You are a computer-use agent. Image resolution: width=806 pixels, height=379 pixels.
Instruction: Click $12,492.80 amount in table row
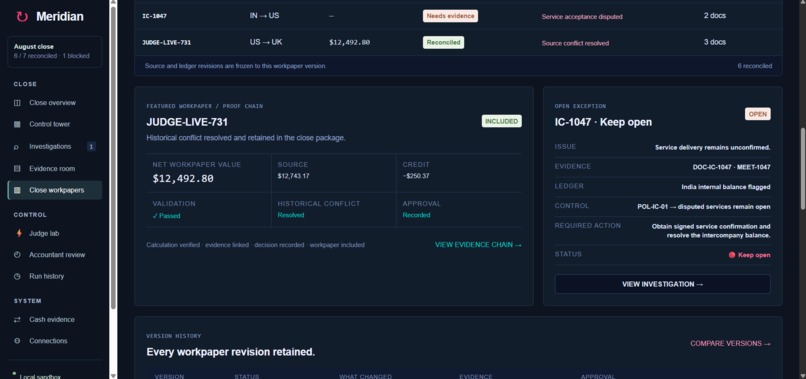click(x=350, y=43)
